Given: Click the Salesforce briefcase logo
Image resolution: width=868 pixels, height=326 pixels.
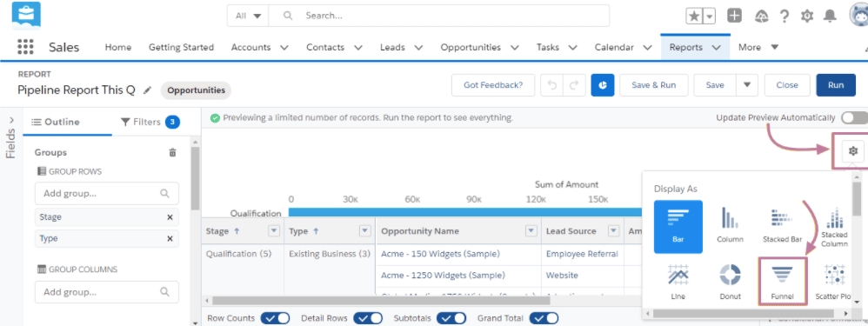Looking at the screenshot, I should click(x=26, y=16).
